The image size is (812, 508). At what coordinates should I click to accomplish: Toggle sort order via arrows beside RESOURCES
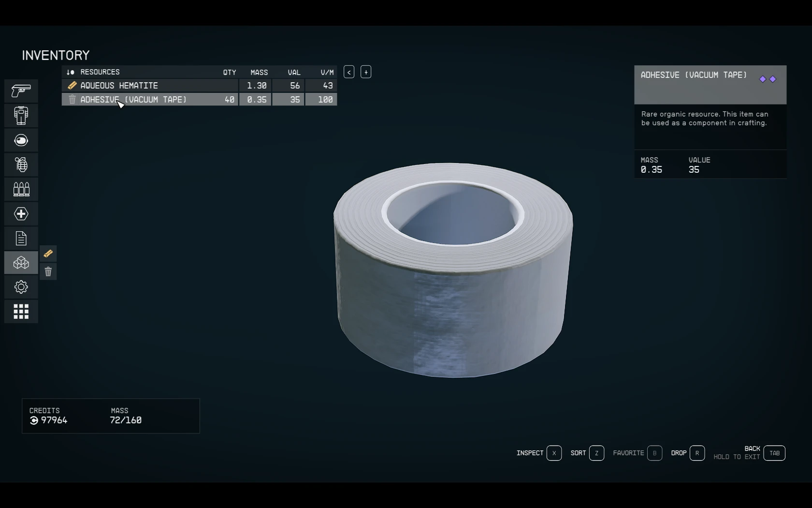pos(71,72)
